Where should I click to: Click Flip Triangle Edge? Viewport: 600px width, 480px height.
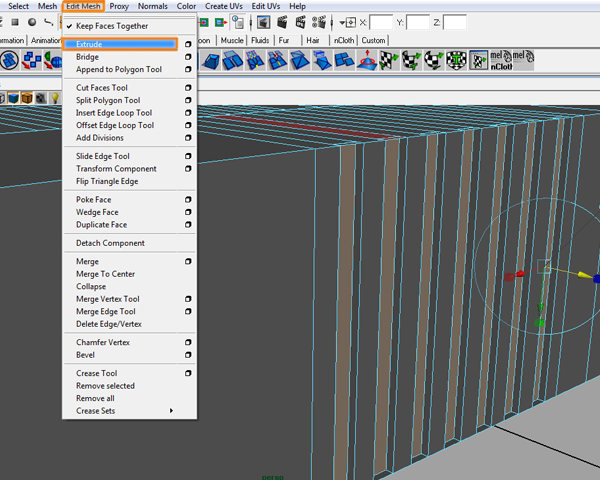tap(107, 181)
